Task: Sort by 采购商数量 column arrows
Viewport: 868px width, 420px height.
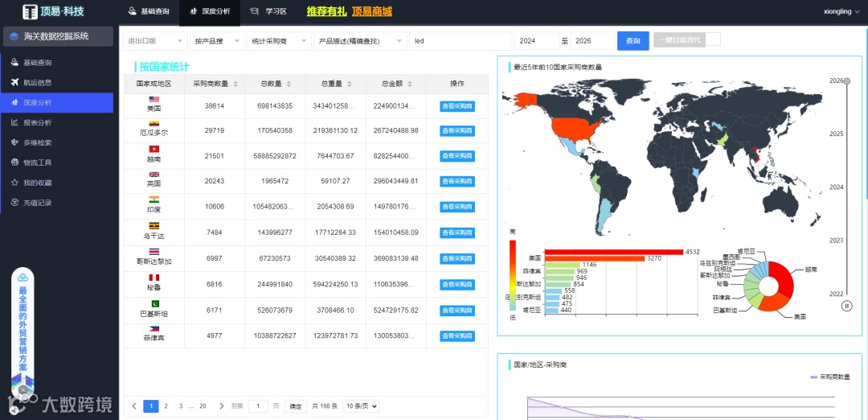Action: pyautogui.click(x=235, y=84)
